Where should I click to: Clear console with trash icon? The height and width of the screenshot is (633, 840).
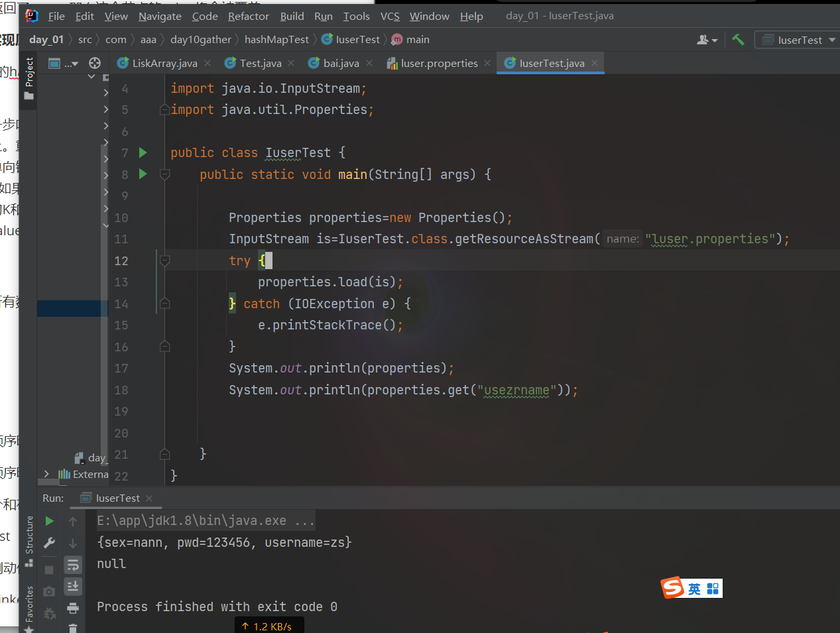(x=73, y=627)
